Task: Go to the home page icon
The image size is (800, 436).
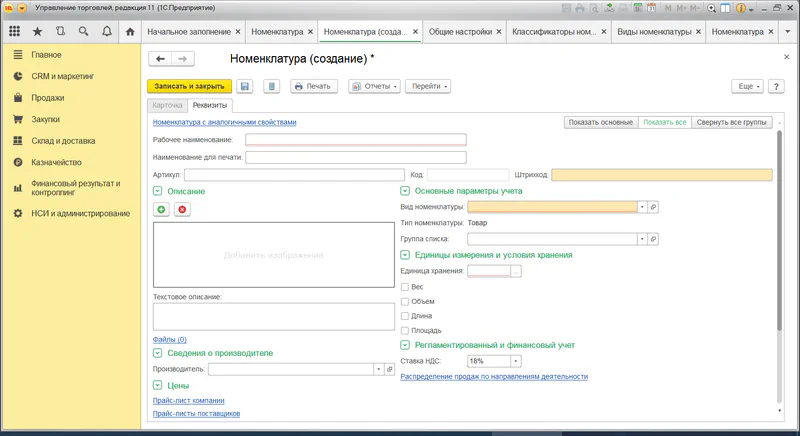Action: [x=129, y=31]
